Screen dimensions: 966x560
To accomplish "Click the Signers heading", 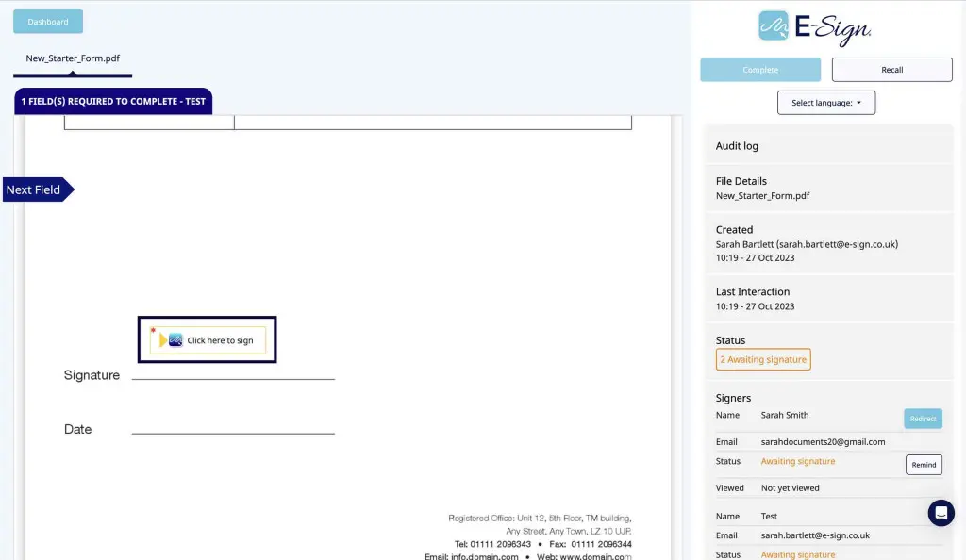I will pos(733,398).
